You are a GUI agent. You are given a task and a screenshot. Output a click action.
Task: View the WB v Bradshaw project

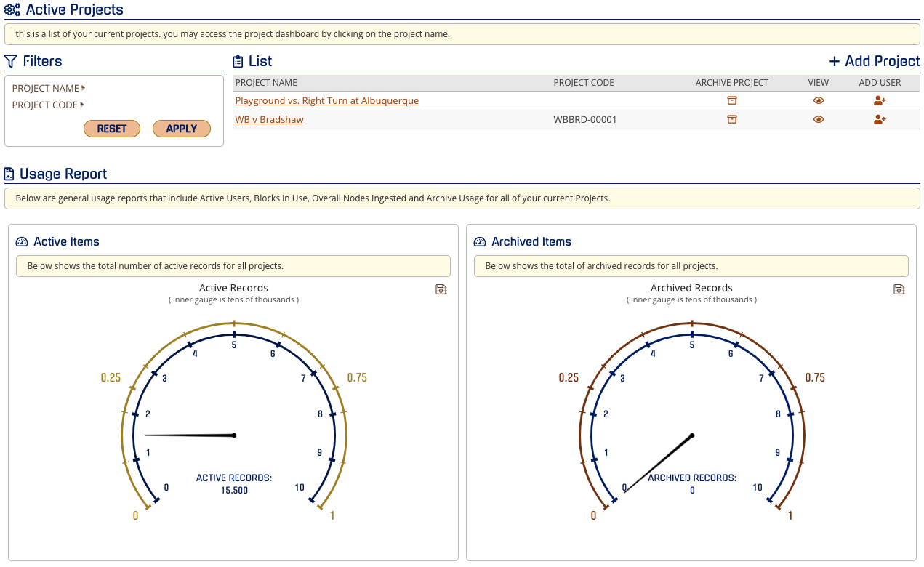819,119
